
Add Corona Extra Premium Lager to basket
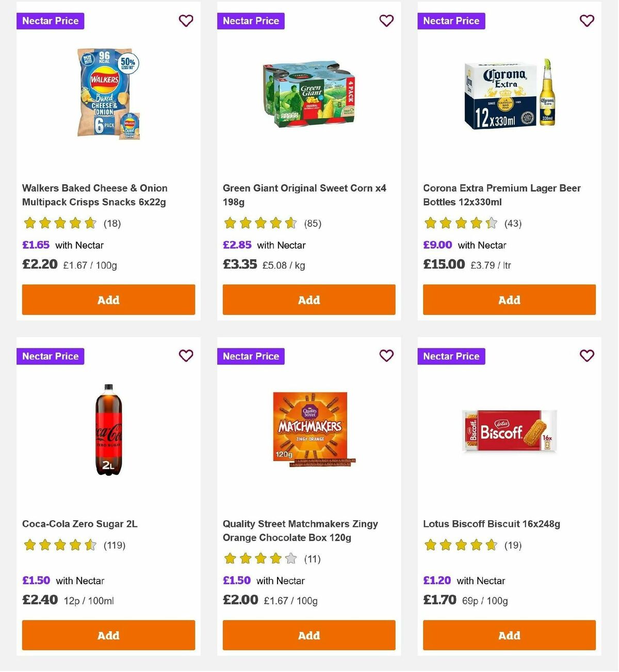pos(509,300)
